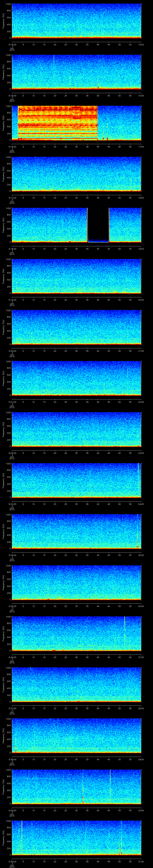Click the 5:14:00 start time label
Screen dimensions: 153x868
click(x=12, y=44)
